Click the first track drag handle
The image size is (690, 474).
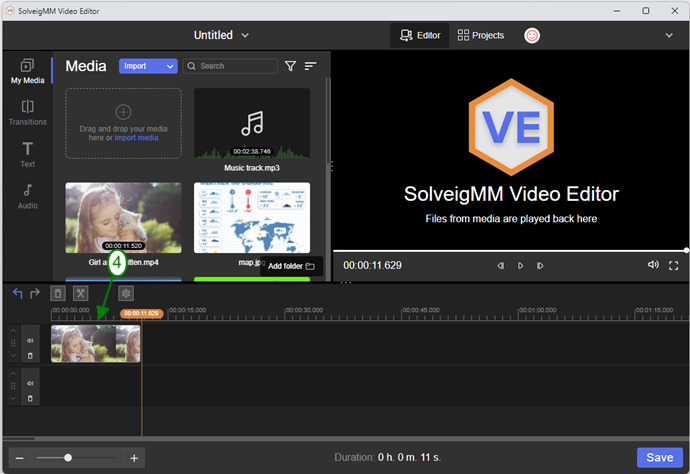[x=13, y=343]
